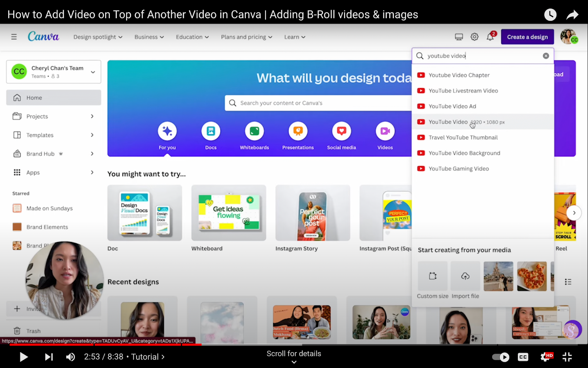588x368 pixels.
Task: Click the magnifier in the design search box
Action: tap(420, 56)
